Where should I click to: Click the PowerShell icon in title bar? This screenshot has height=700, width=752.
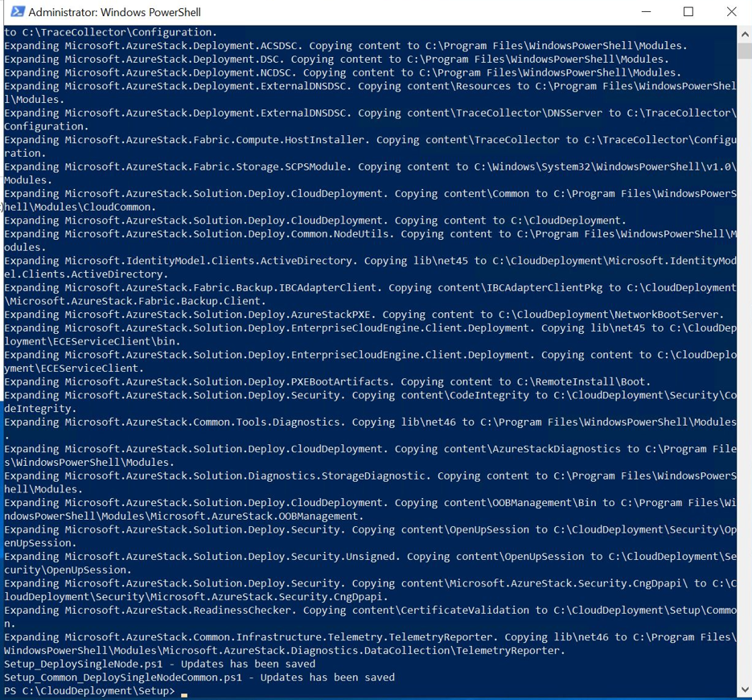click(x=18, y=11)
